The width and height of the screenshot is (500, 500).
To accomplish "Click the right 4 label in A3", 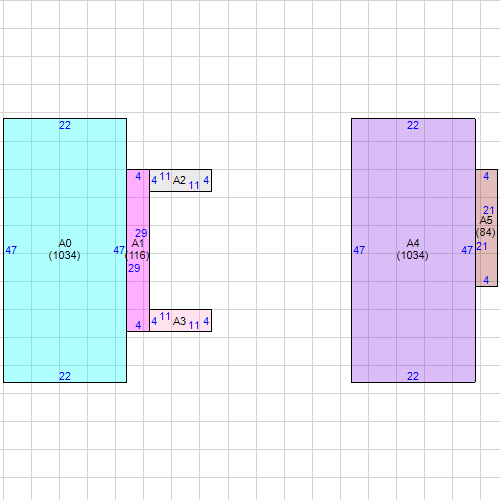I will click(x=206, y=321).
